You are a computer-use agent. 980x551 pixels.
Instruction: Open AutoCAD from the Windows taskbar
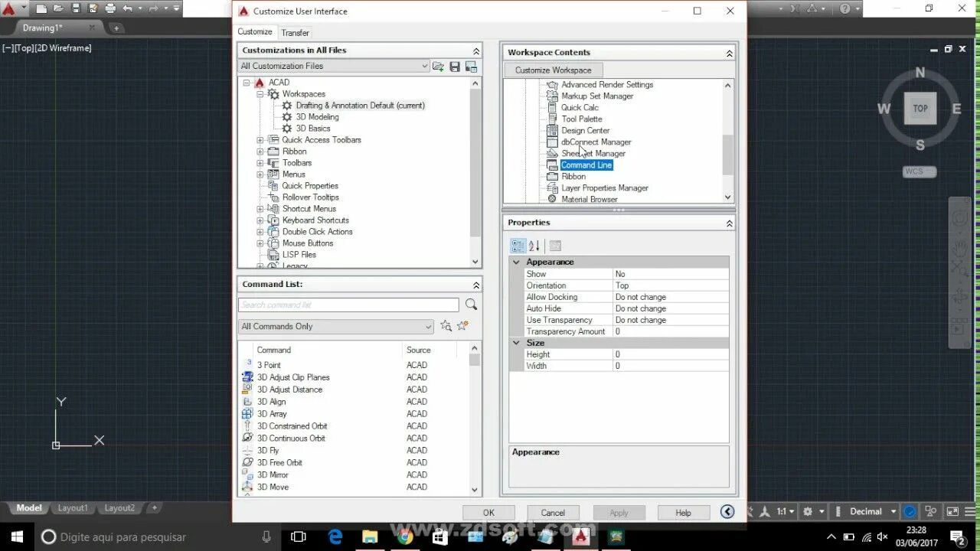(x=581, y=536)
